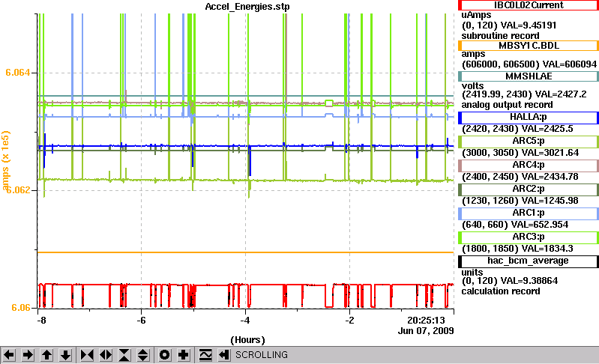Image resolution: width=599 pixels, height=364 pixels.
Task: Click the arrow-to-bar reset scrolling icon
Action: point(224,355)
